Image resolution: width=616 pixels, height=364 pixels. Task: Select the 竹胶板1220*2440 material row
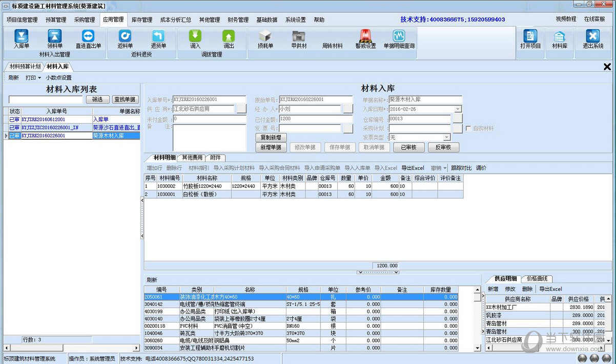pyautogui.click(x=303, y=186)
